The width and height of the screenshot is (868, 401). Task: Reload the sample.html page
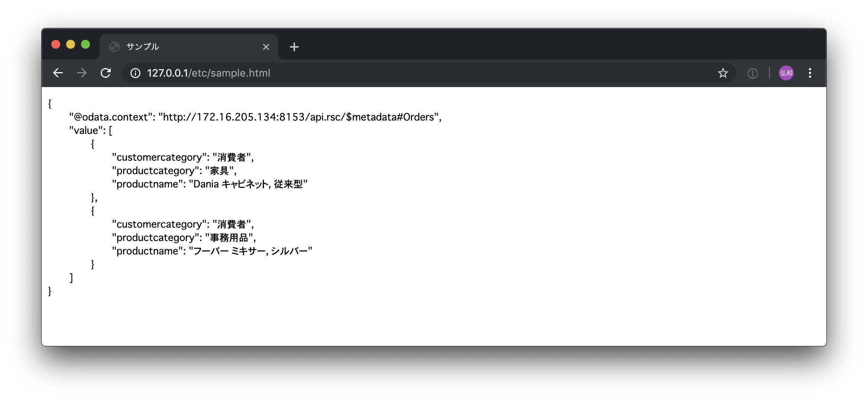click(106, 73)
